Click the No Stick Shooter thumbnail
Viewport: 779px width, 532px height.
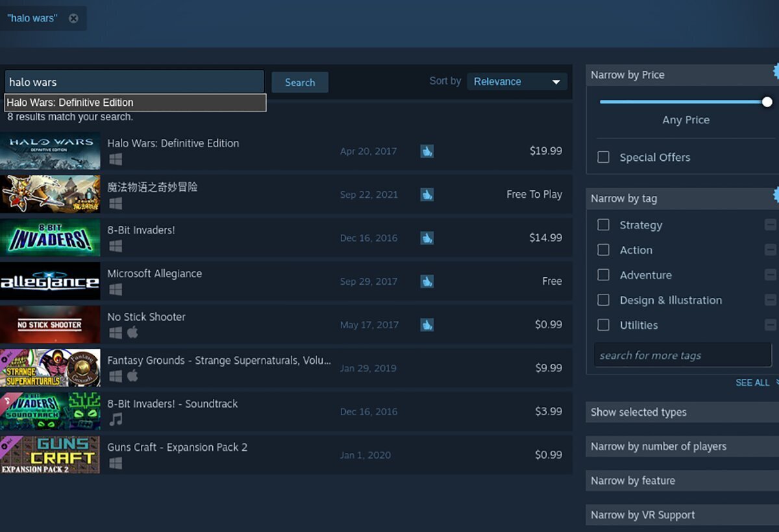[x=50, y=324]
